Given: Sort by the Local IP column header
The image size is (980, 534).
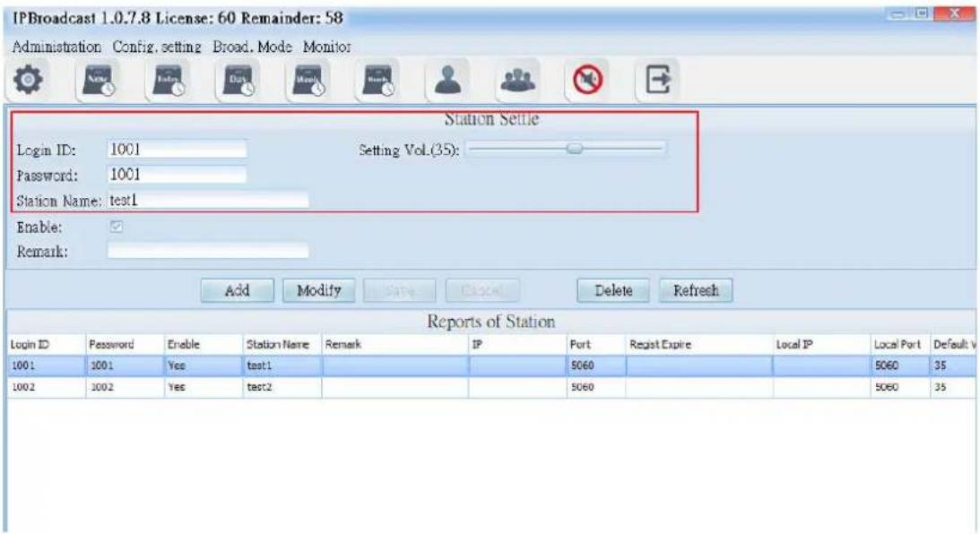Looking at the screenshot, I should (x=822, y=344).
